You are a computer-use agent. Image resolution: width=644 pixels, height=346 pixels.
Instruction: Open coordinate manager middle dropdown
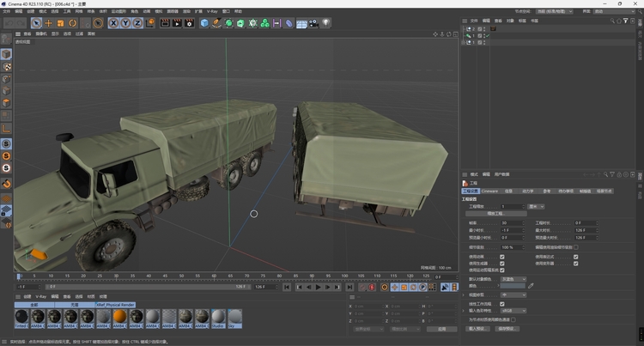coord(405,329)
